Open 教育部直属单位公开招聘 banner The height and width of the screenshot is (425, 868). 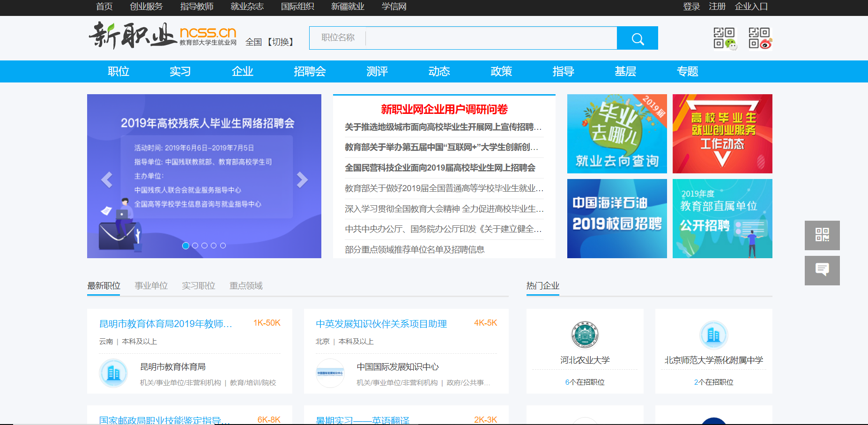(x=722, y=218)
